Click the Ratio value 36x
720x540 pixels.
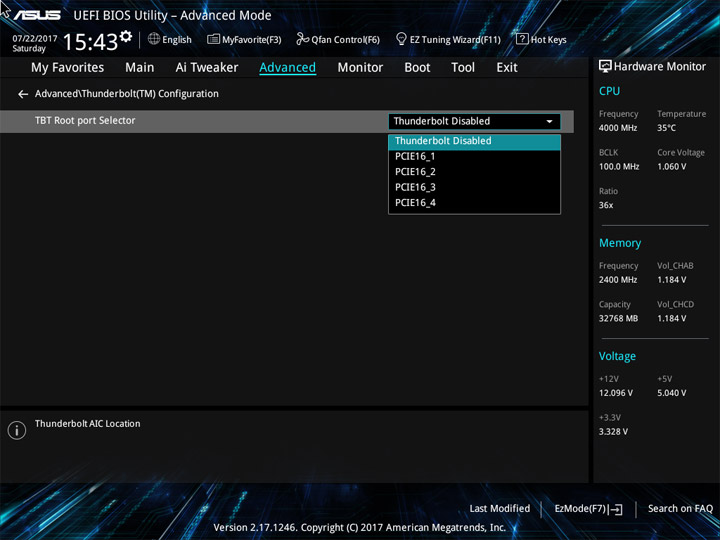606,205
